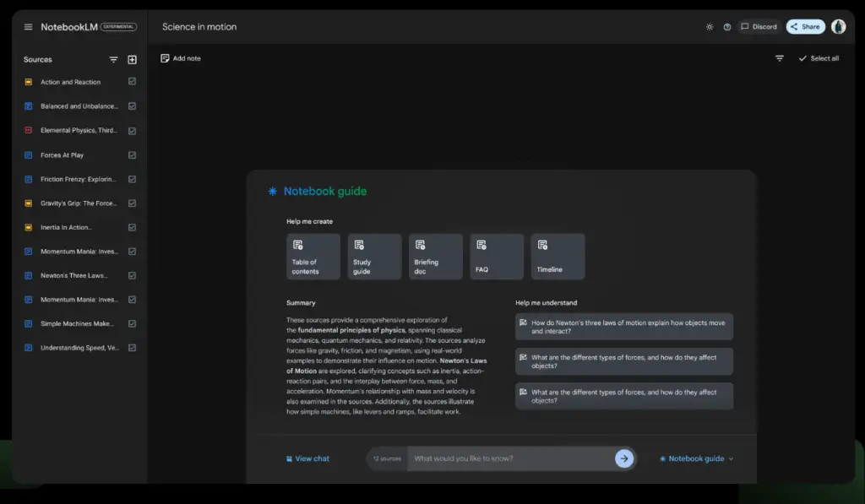Open the help question mark icon
The width and height of the screenshot is (865, 504).
tap(727, 27)
